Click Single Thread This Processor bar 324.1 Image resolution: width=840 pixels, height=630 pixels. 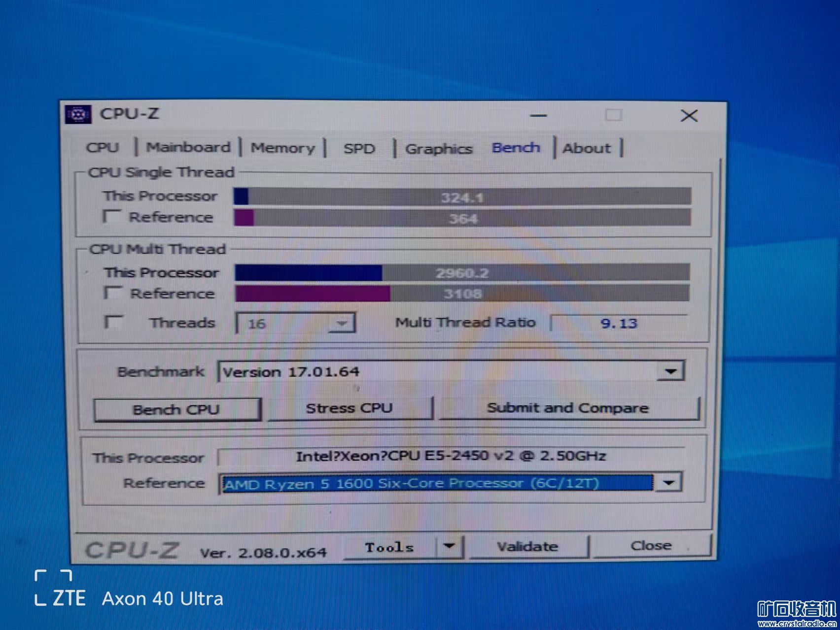[x=462, y=197]
